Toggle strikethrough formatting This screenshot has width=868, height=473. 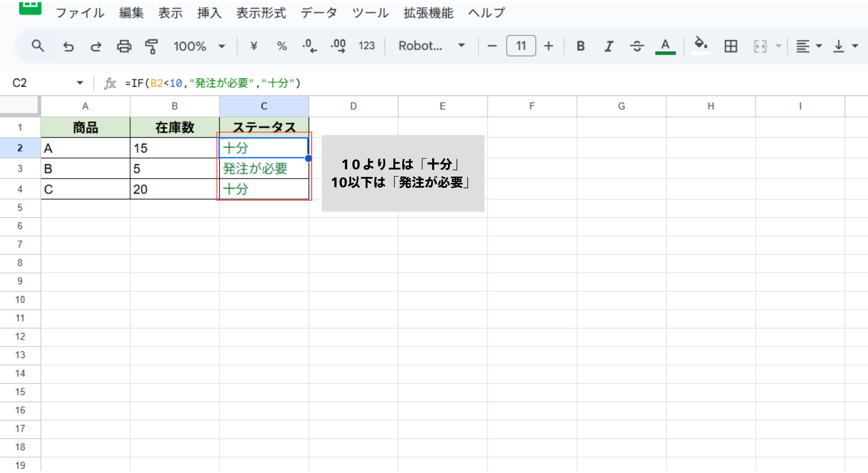[x=637, y=46]
